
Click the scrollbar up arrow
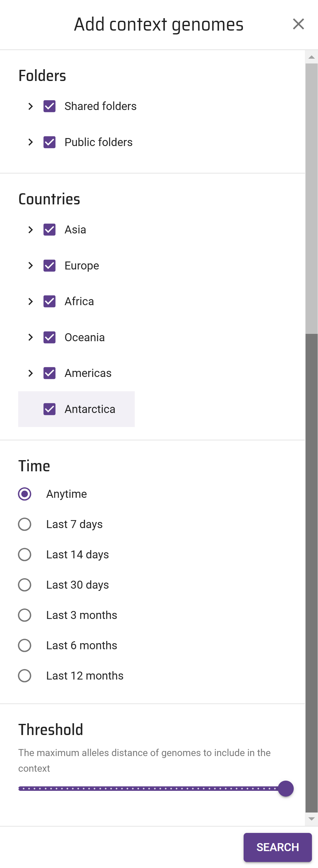(x=311, y=57)
